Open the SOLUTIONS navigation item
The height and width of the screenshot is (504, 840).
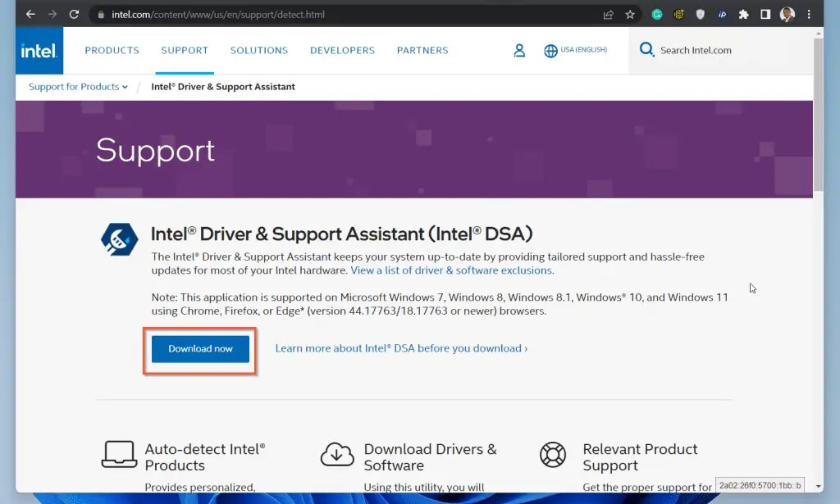(258, 50)
